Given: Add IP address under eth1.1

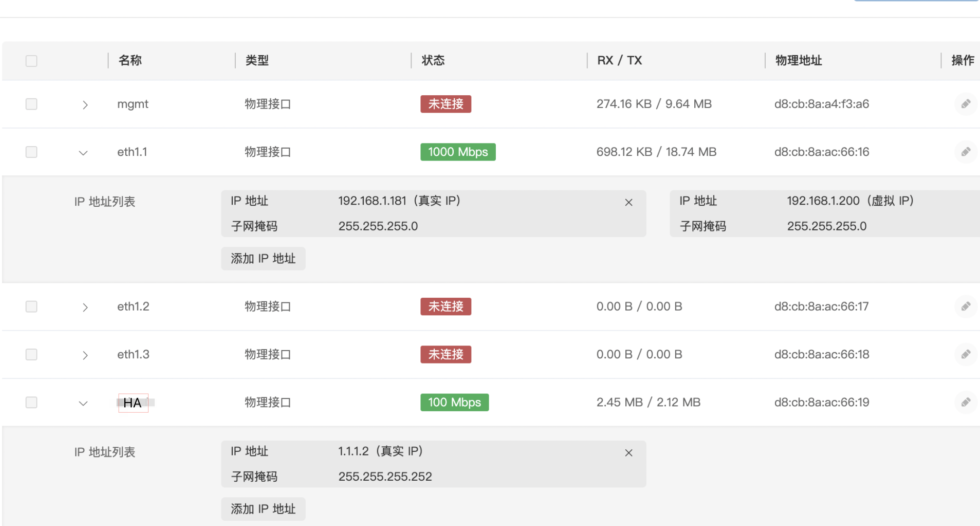Looking at the screenshot, I should coord(263,258).
